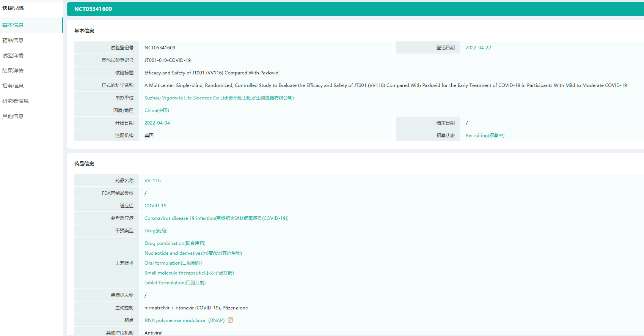
Task: Click the 疾病标志物 field label
Action: tap(122, 295)
